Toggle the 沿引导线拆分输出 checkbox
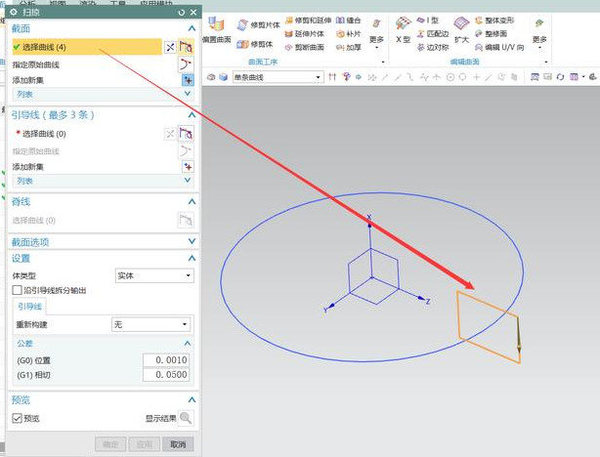Viewport: 600px width, 457px height. [x=17, y=290]
